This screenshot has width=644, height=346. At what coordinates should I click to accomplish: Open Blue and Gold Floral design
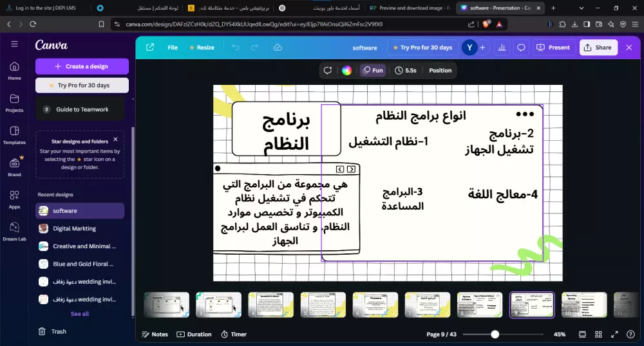[80, 264]
